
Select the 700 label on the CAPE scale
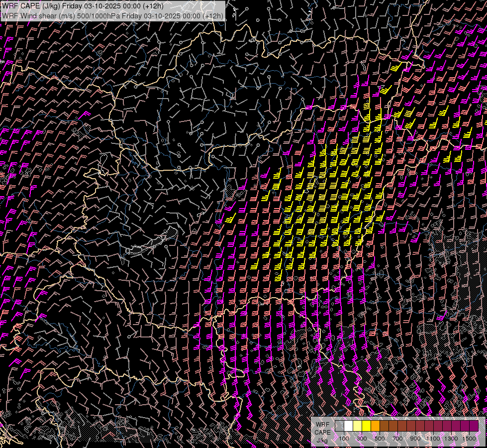(x=397, y=439)
